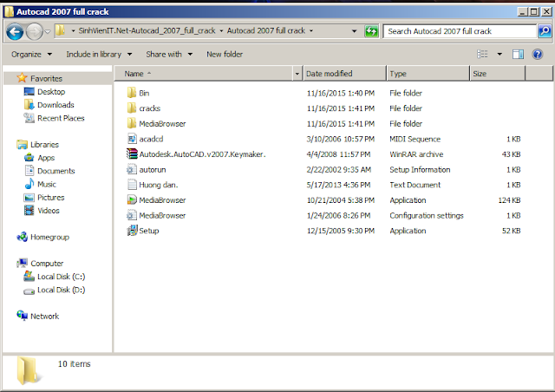Toggle the preview pane button
Image resolution: width=555 pixels, height=392 pixels.
pos(518,54)
